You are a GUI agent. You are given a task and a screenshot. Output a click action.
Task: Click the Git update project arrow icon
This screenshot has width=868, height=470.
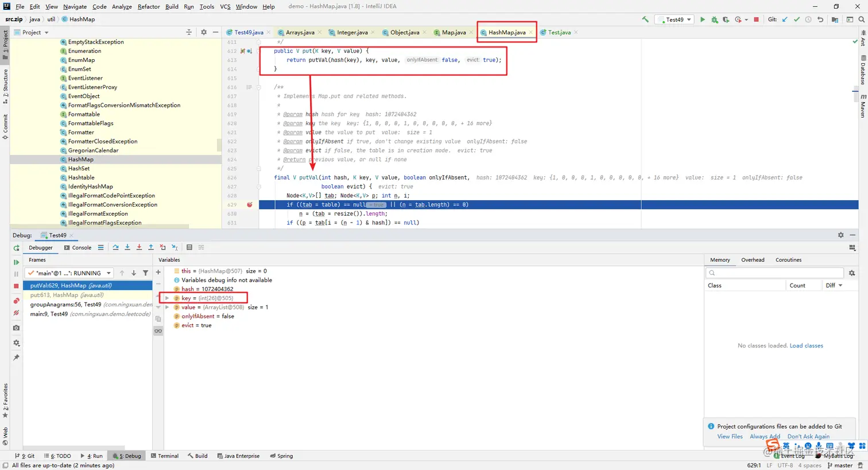pyautogui.click(x=785, y=20)
